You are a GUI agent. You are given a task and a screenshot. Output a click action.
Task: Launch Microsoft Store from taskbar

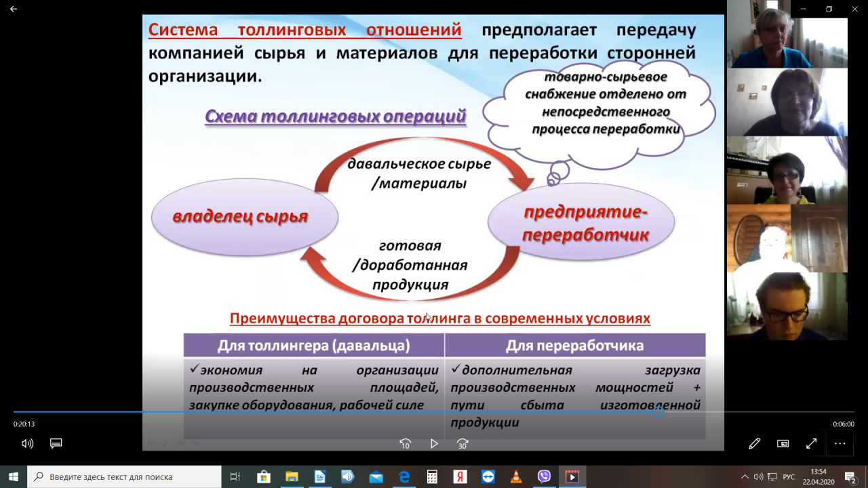click(264, 476)
